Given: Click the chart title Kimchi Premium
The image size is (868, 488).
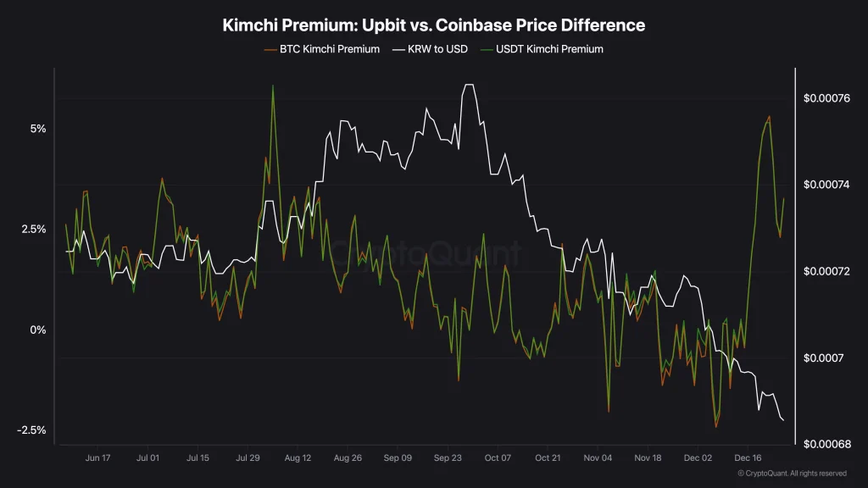Looking at the screenshot, I should pos(434,25).
